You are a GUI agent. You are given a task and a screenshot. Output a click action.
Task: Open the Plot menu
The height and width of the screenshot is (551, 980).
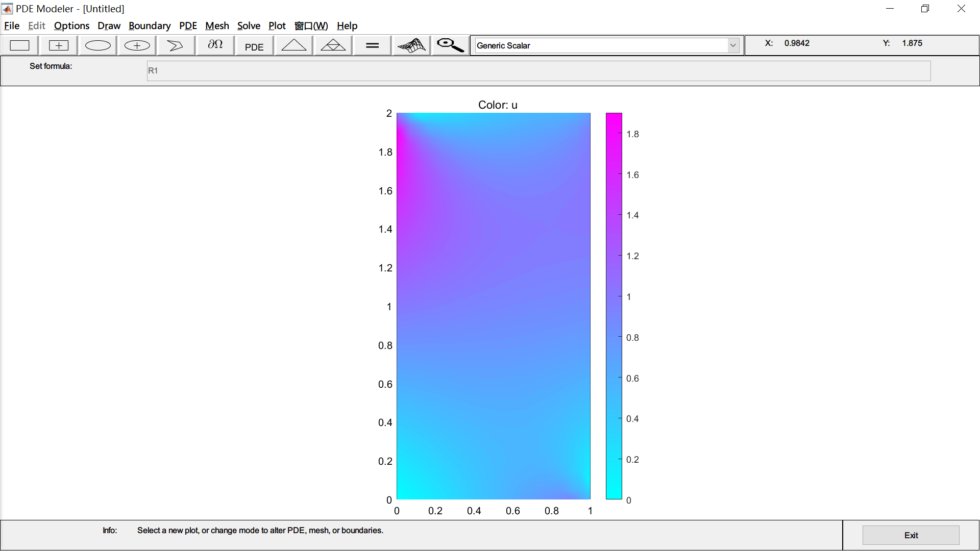pos(277,26)
